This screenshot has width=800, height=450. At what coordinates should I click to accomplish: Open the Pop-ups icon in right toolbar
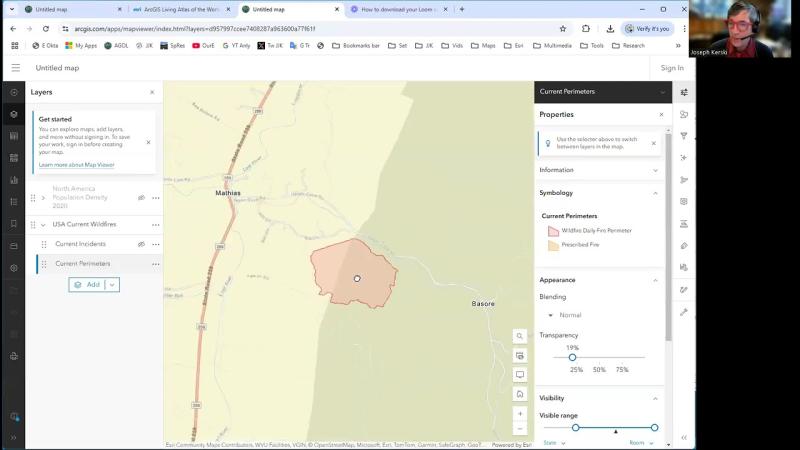coord(684,202)
